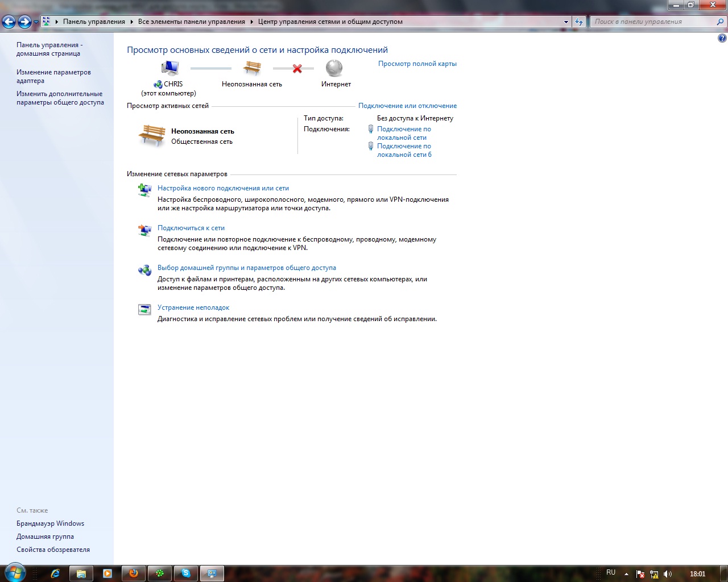Open the blue Help question mark

tap(722, 39)
